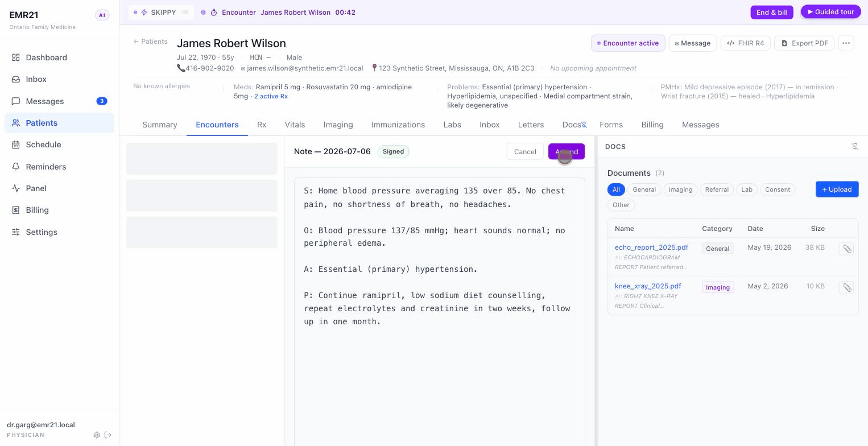The height and width of the screenshot is (446, 868).
Task: Open user settings gear icon
Action: point(97,435)
